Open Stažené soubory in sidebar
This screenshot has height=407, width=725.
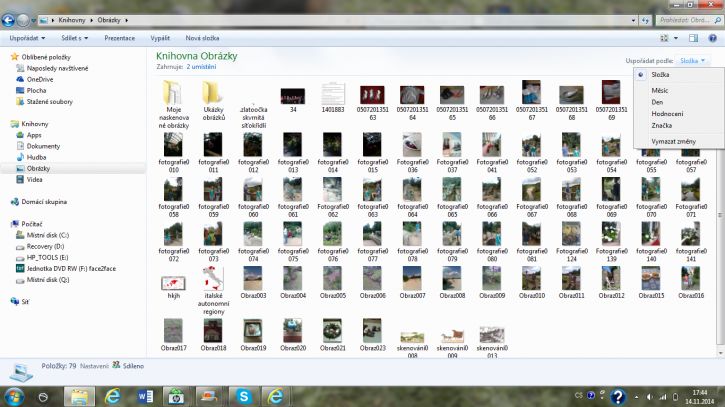point(49,101)
